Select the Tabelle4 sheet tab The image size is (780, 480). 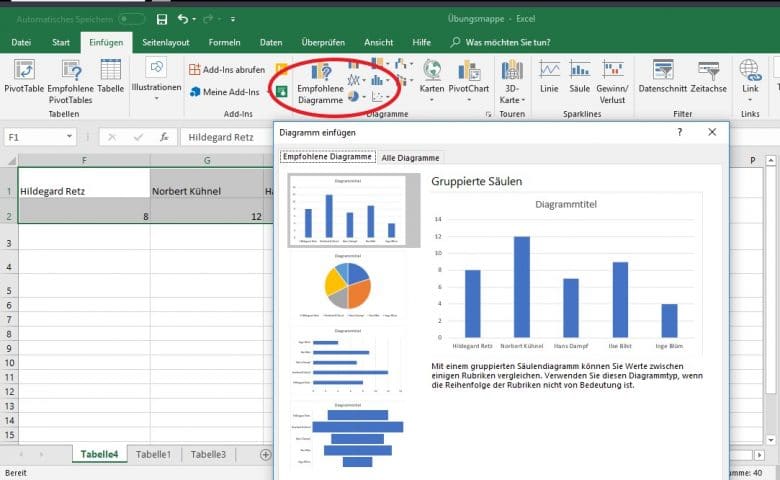coord(99,454)
